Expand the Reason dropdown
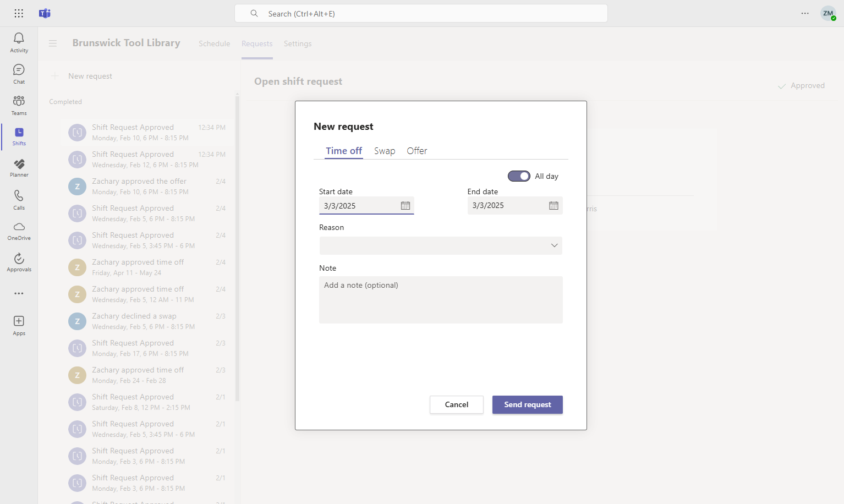This screenshot has height=504, width=844. (441, 245)
